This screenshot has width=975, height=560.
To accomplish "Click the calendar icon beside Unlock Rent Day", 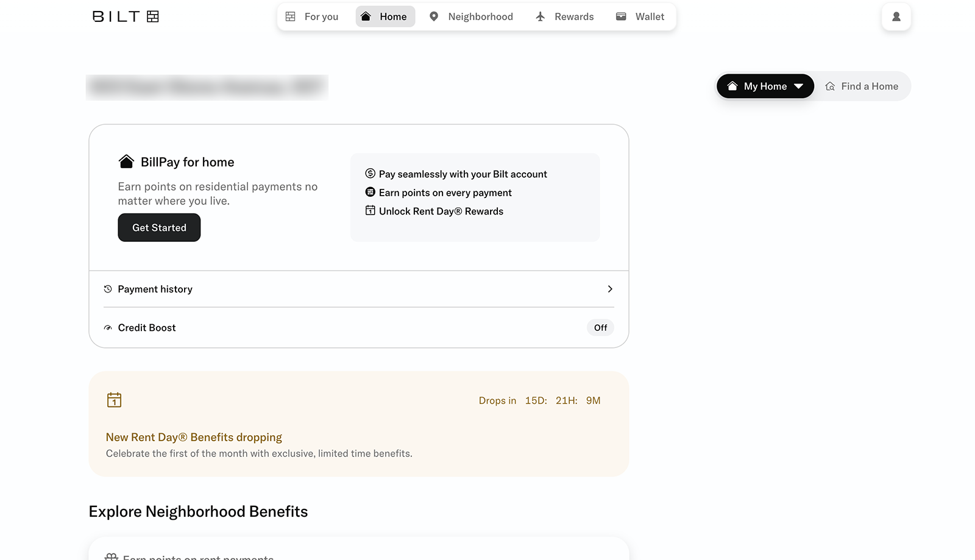I will point(370,211).
